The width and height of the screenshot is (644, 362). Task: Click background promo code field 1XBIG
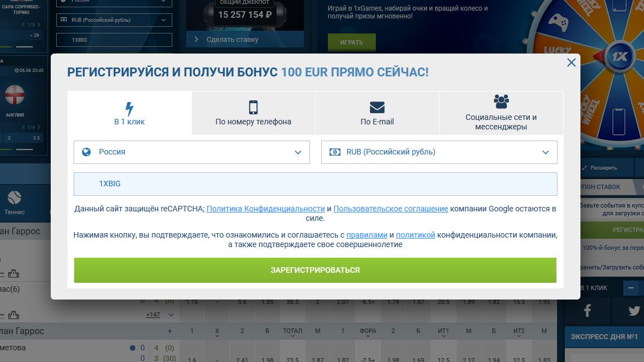pyautogui.click(x=114, y=40)
